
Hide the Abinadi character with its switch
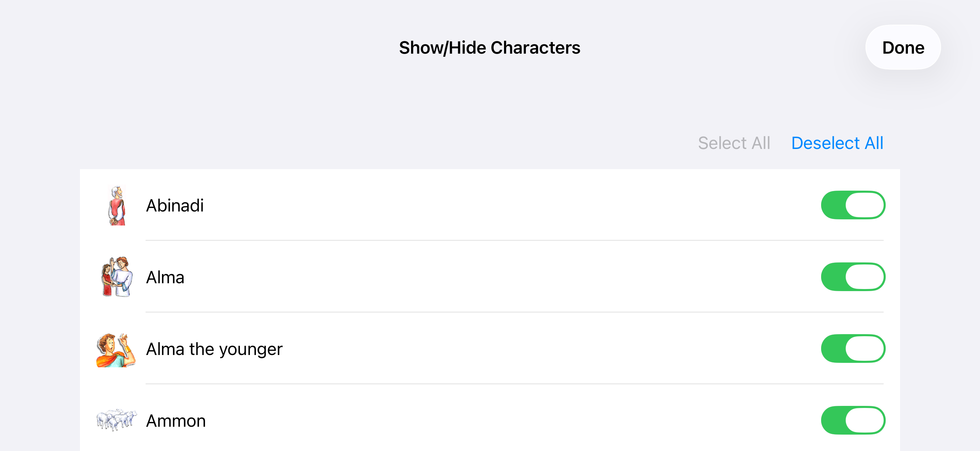click(x=853, y=205)
